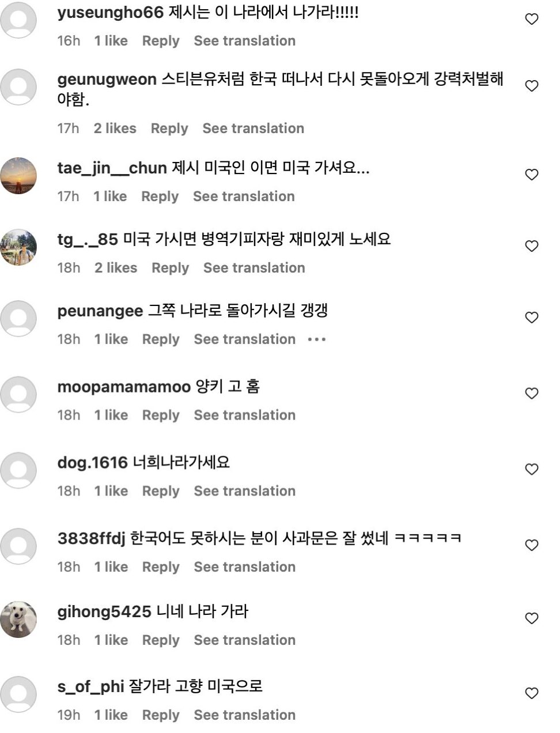The width and height of the screenshot is (560, 733).
Task: Reply to the 3838ffdj comment
Action: [x=161, y=567]
